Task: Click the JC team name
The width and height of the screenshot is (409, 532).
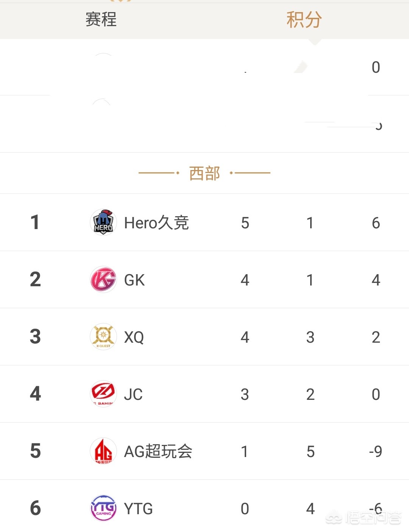Action: coord(133,395)
